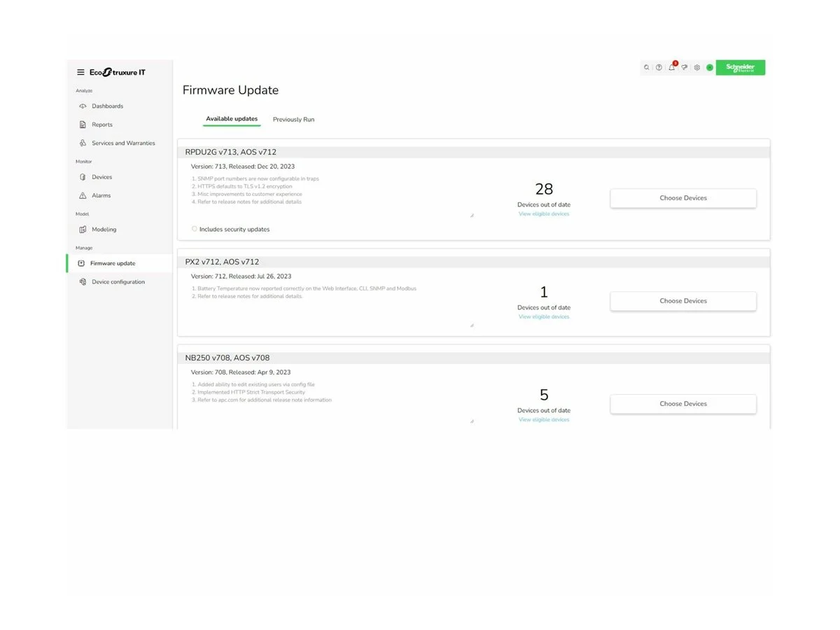Expand the NB250 release notes area
The width and height of the screenshot is (840, 630).
coord(472,421)
